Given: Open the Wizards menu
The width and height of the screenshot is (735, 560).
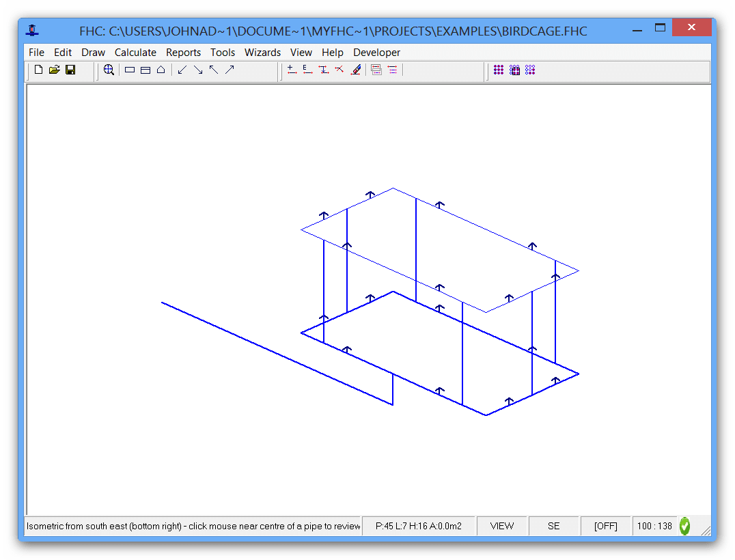Looking at the screenshot, I should (x=262, y=52).
